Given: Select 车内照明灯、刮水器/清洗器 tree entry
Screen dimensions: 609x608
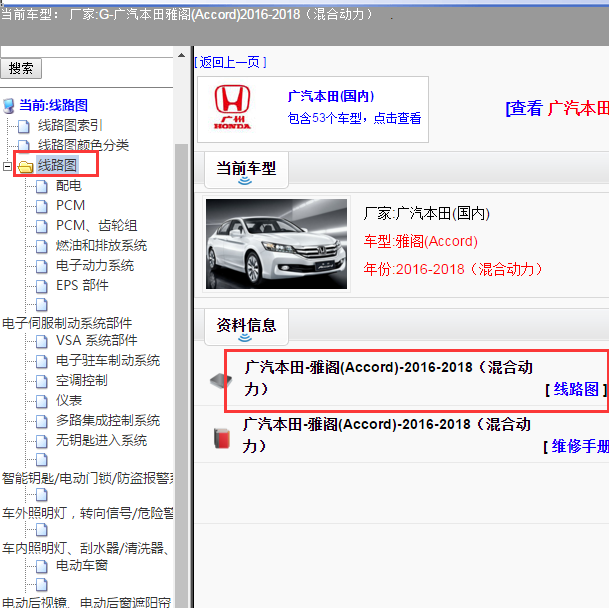Looking at the screenshot, I should tap(85, 548).
